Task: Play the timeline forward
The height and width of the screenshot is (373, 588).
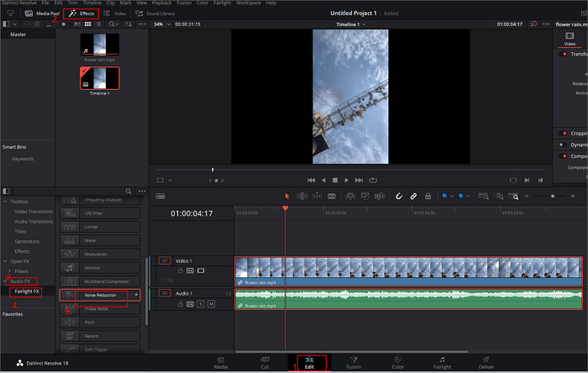Action: point(346,181)
